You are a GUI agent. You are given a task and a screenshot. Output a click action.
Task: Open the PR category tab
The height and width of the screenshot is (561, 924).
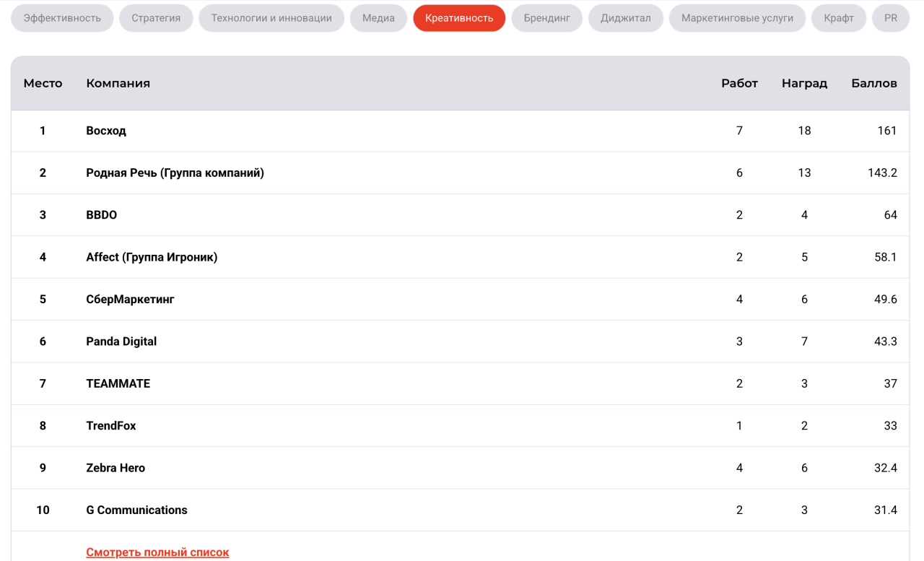click(x=891, y=18)
